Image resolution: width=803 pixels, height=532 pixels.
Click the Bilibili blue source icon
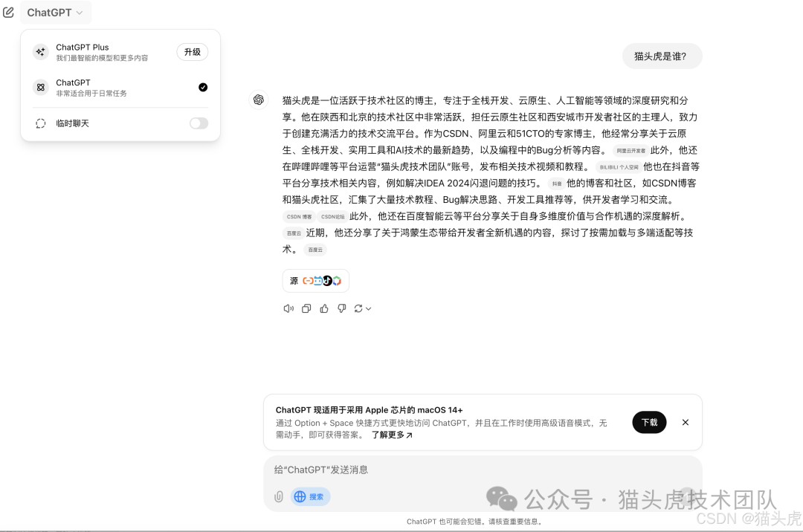[x=318, y=281]
